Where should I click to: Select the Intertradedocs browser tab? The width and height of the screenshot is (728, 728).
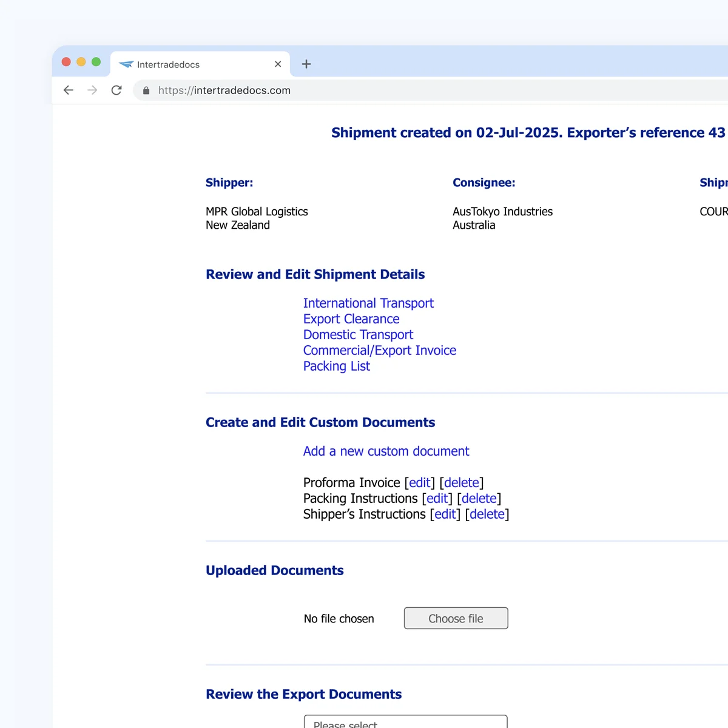(x=200, y=64)
